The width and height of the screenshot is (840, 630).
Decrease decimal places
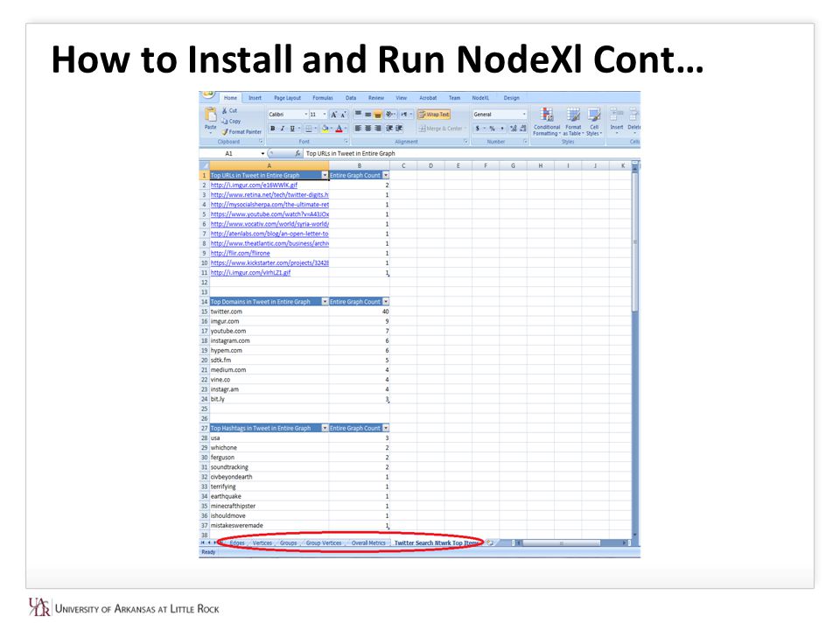click(523, 129)
